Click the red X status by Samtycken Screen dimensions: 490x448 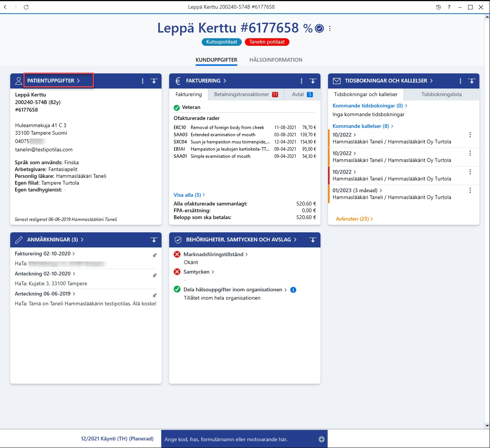(177, 272)
